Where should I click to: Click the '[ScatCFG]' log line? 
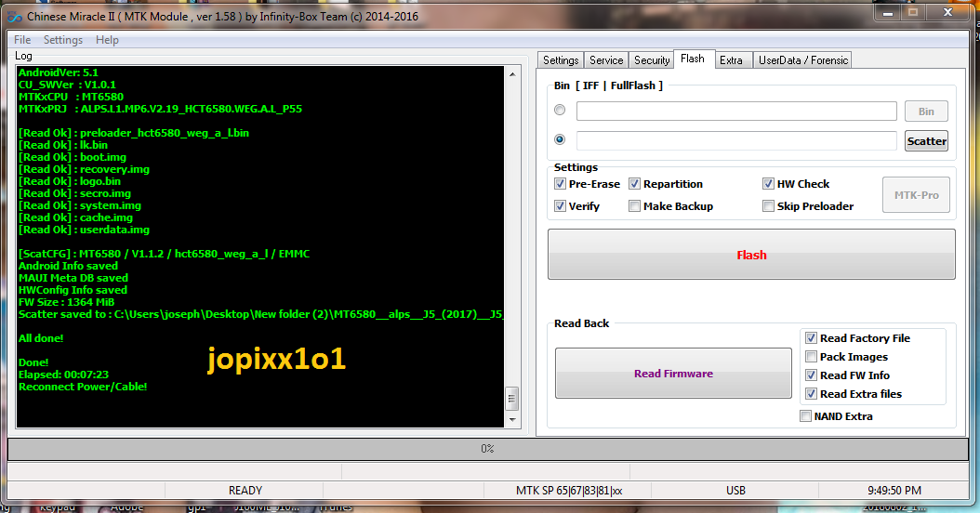[164, 254]
